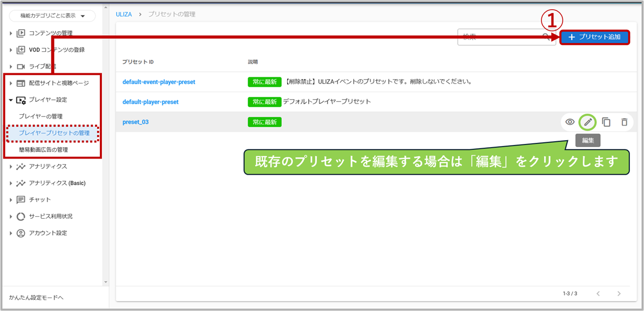Image resolution: width=644 pixels, height=311 pixels.
Task: Collapse the プレイヤー設定 section
Action: [x=11, y=100]
